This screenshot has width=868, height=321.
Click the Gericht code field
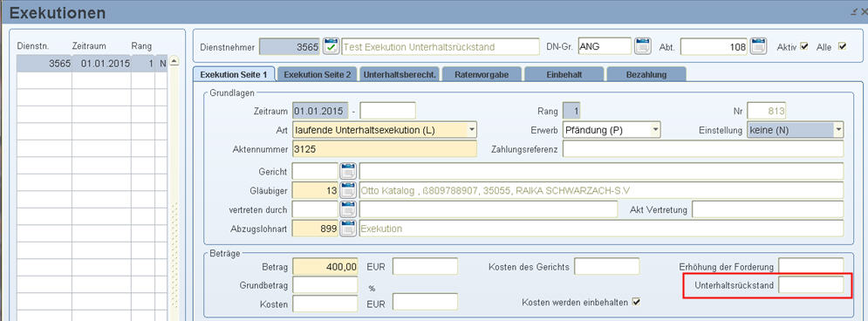pos(315,171)
